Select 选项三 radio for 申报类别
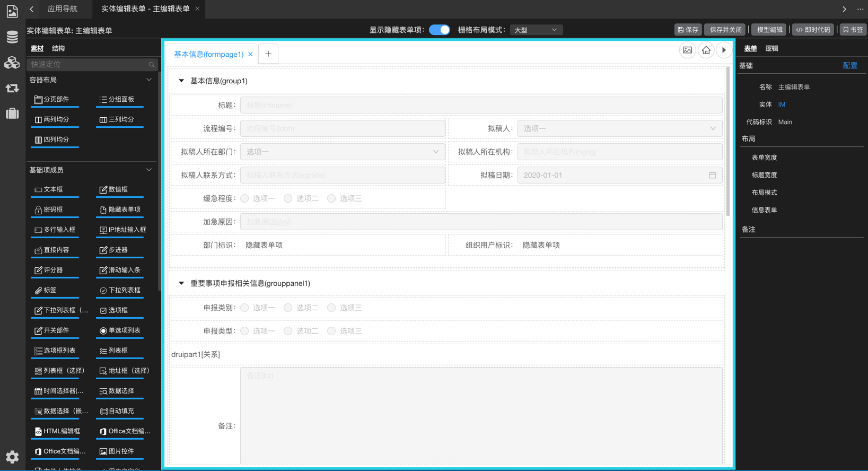Viewport: 868px width, 471px height. pyautogui.click(x=331, y=308)
